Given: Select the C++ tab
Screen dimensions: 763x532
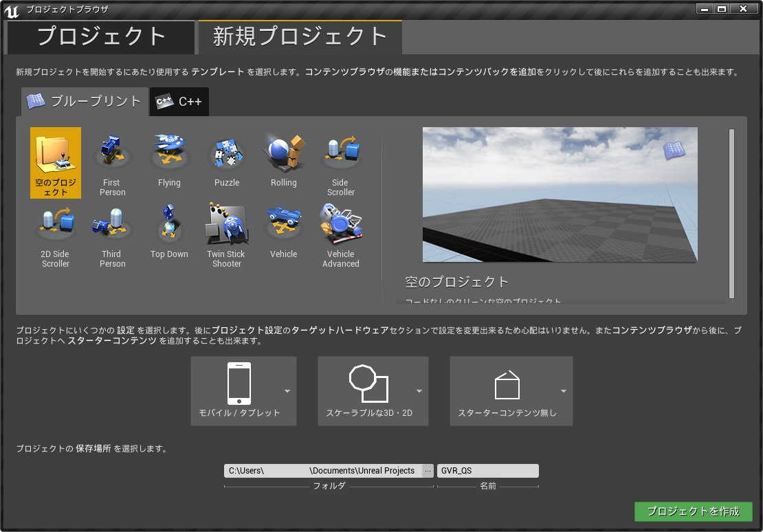Looking at the screenshot, I should [x=179, y=101].
